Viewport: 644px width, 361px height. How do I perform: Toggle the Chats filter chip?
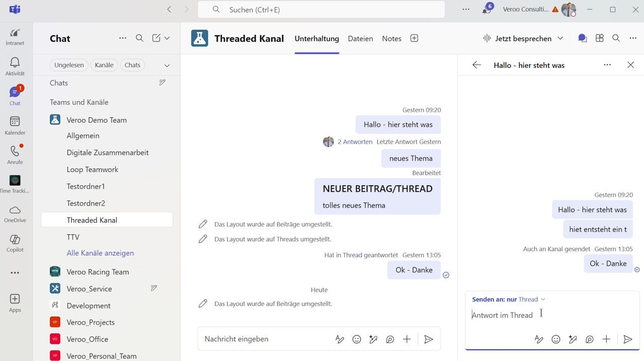point(132,65)
